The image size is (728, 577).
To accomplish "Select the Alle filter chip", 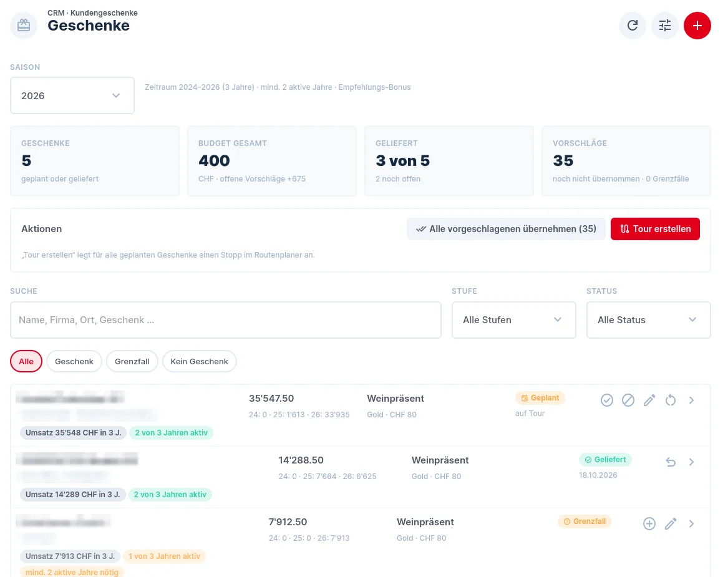I will pyautogui.click(x=26, y=361).
